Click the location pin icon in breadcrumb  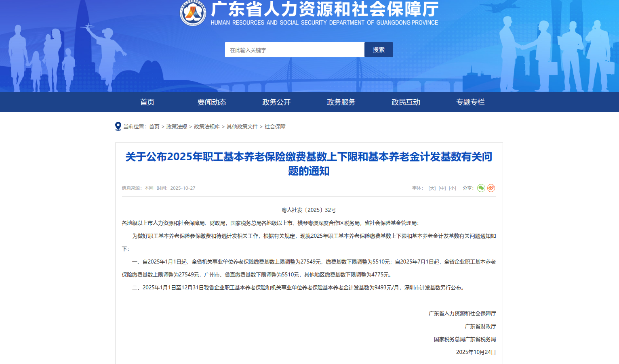point(118,126)
